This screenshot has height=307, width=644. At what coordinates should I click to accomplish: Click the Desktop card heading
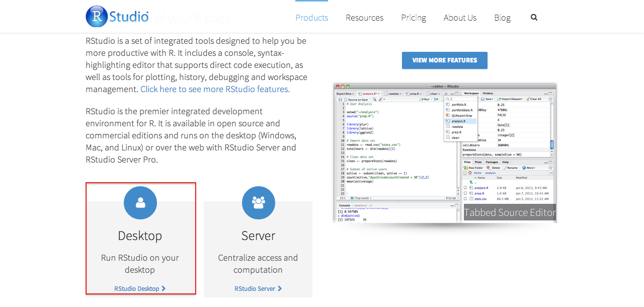coord(140,236)
